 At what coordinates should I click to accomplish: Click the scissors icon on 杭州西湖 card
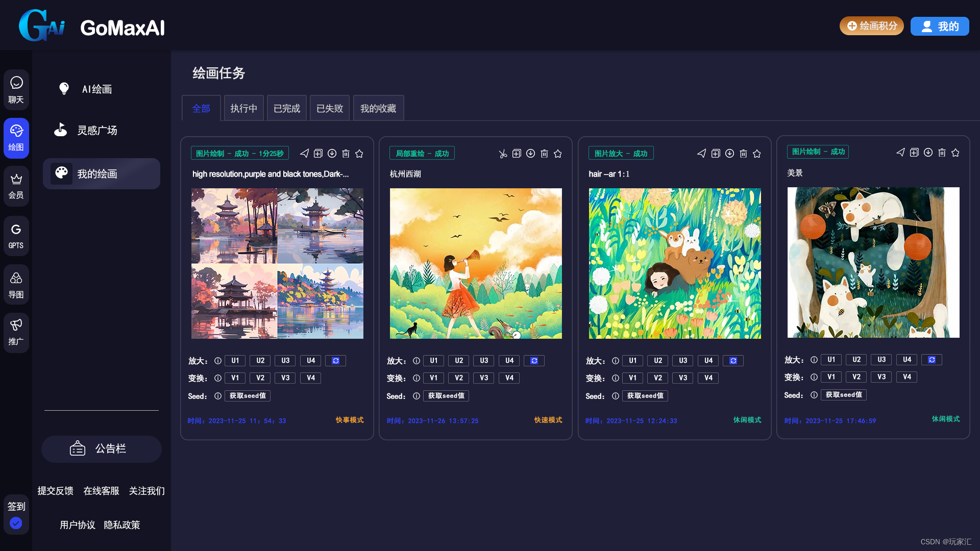pos(503,154)
